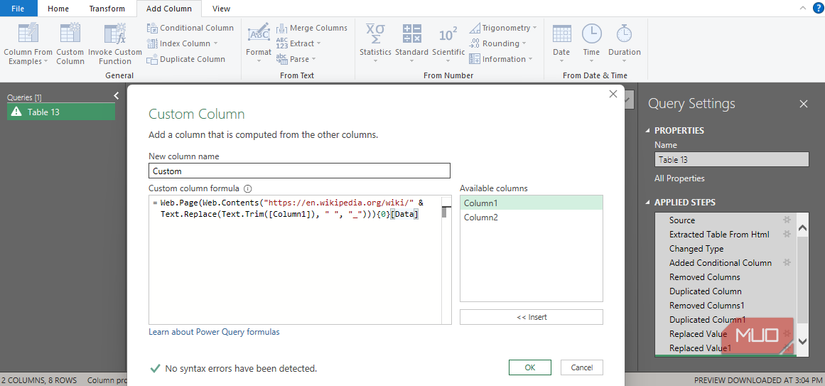The image size is (825, 386).
Task: Expand the Trigonometry dropdown
Action: point(535,28)
